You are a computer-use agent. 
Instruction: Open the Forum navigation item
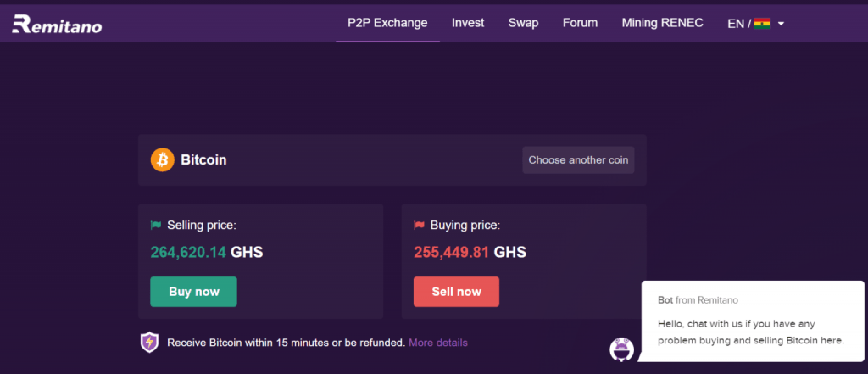click(x=580, y=23)
